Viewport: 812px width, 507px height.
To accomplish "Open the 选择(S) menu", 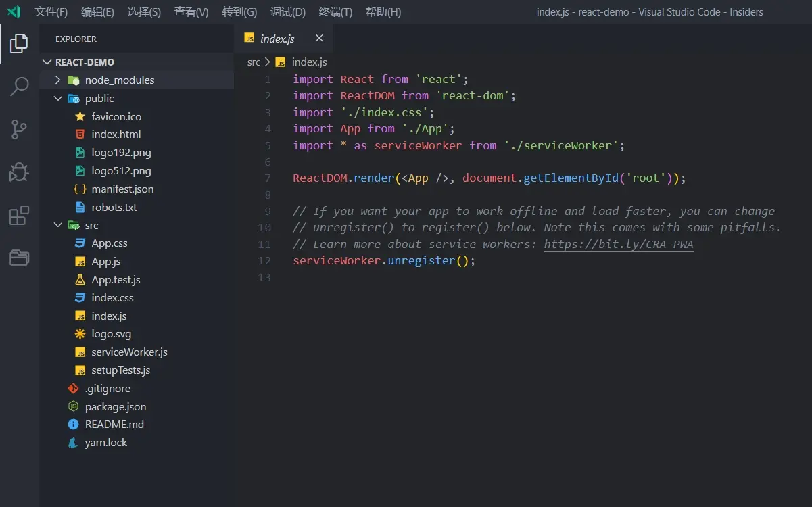I will pyautogui.click(x=144, y=11).
